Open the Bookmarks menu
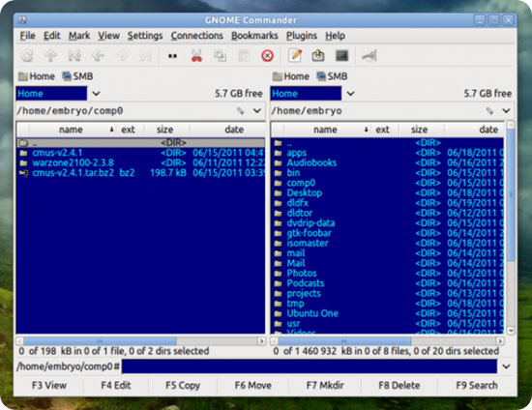Viewport: 532px width, 410px height. tap(254, 36)
